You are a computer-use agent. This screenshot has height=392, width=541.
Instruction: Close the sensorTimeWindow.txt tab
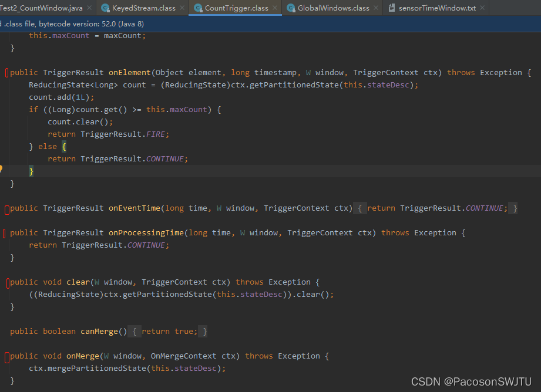pos(482,8)
